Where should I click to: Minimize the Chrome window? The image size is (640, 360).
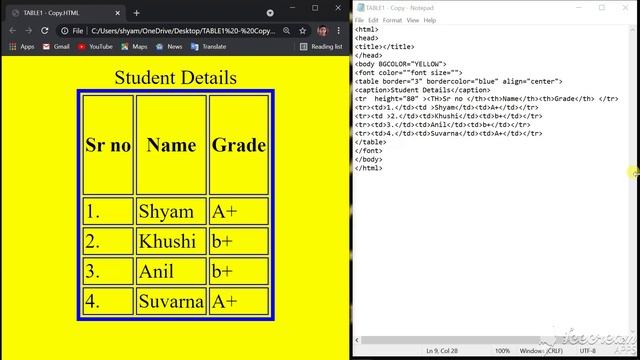[x=292, y=8]
